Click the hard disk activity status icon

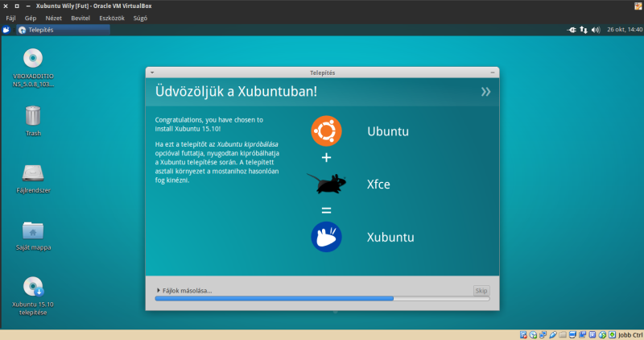[x=523, y=334]
